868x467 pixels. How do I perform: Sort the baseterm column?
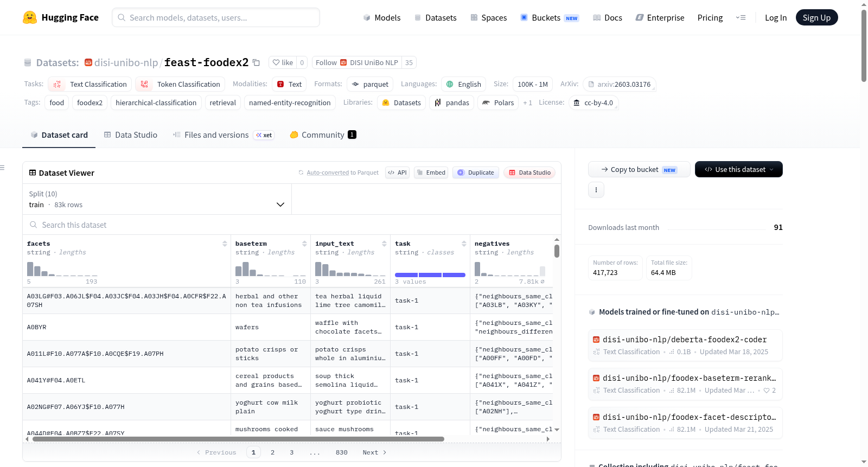coord(304,244)
